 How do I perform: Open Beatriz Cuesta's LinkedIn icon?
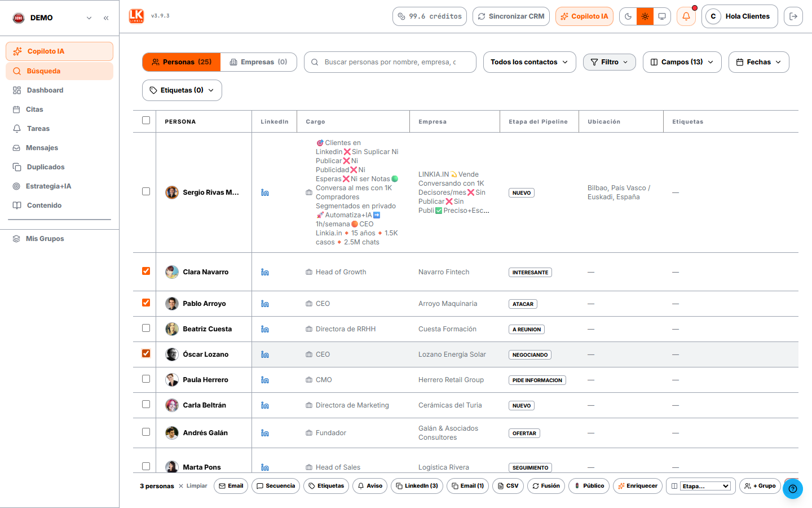265,329
